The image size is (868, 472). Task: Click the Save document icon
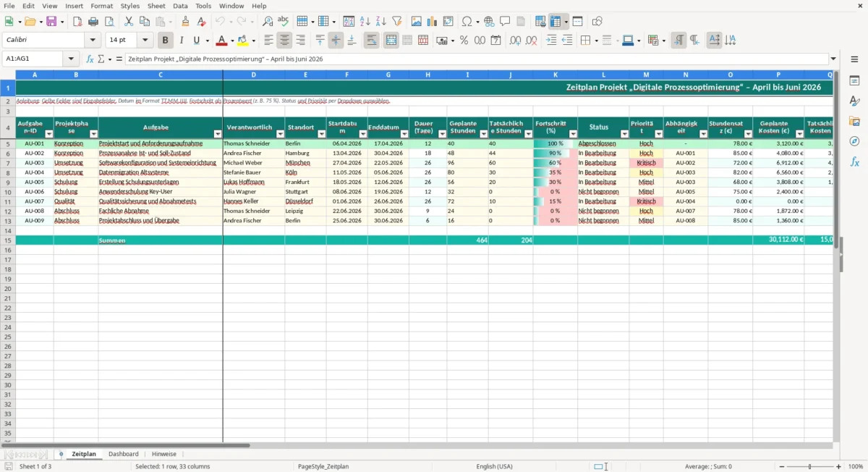coord(51,22)
